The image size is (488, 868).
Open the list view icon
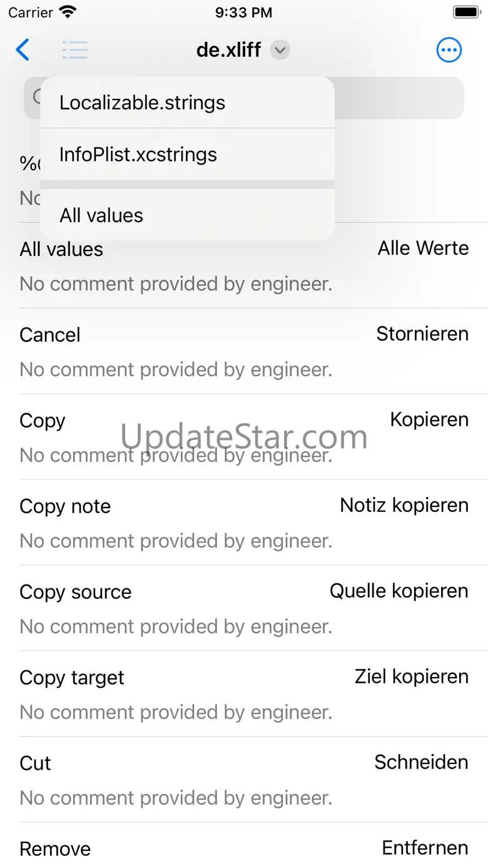click(75, 50)
